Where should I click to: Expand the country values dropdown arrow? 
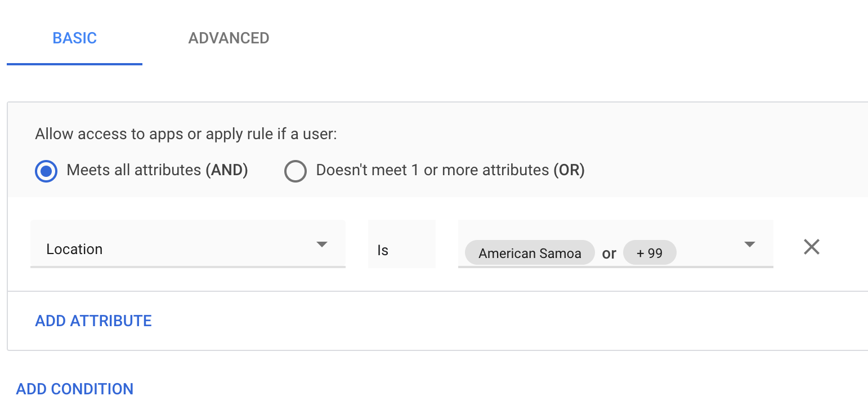[x=749, y=244]
